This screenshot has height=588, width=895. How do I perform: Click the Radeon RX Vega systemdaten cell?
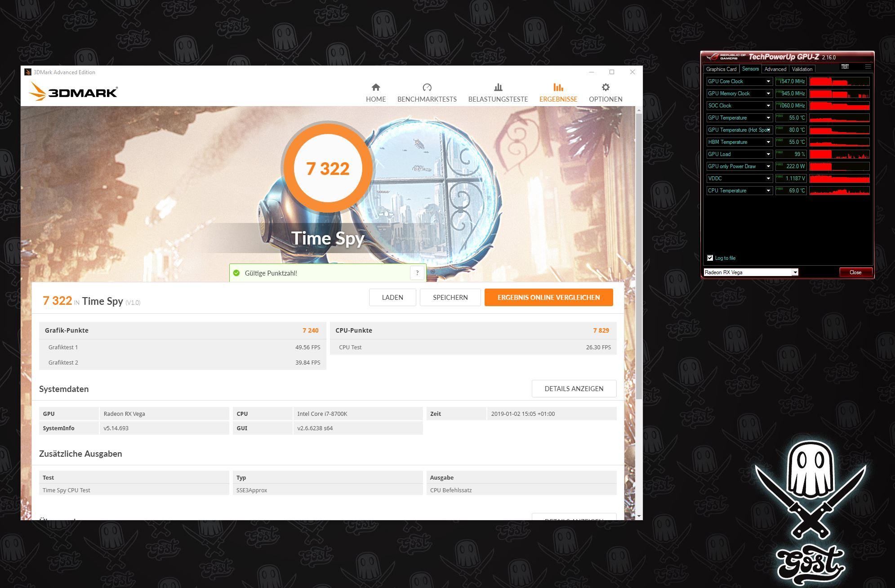coord(164,414)
